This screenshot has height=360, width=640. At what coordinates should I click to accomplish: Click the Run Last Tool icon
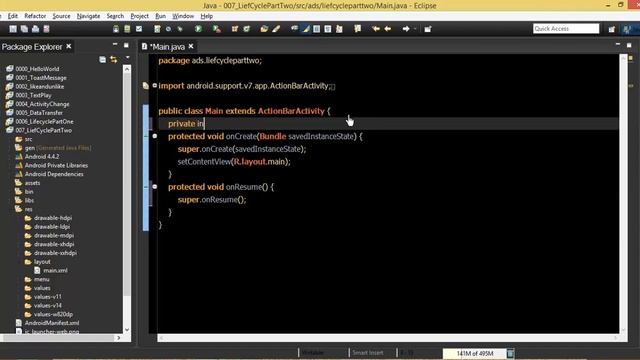[217, 29]
